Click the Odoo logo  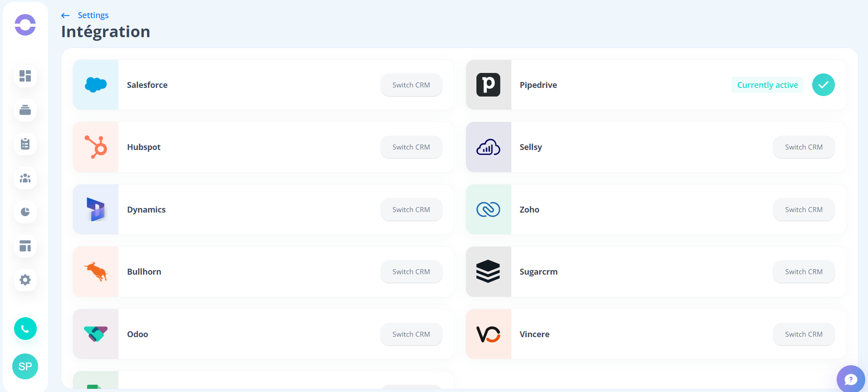(x=96, y=334)
